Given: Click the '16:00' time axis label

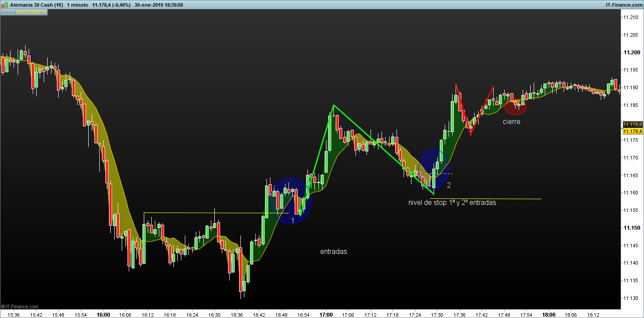Looking at the screenshot, I should point(103,315).
